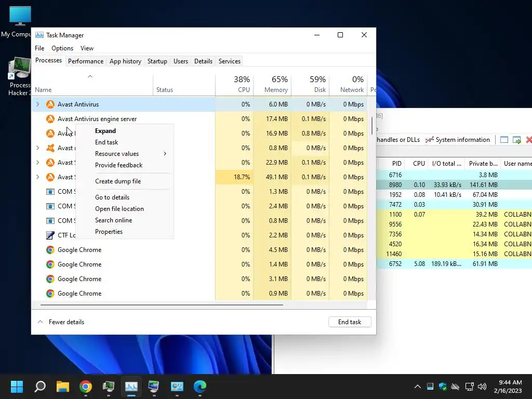The height and width of the screenshot is (399, 532).
Task: Click the Windows Security tray icon
Action: 443,387
